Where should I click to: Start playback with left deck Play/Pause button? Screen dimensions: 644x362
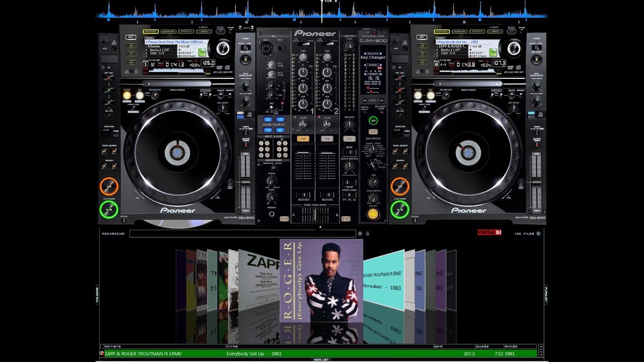coord(108,210)
